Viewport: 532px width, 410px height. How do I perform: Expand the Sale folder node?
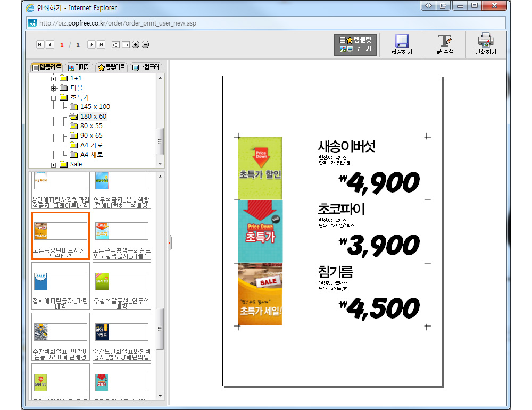[x=53, y=165]
